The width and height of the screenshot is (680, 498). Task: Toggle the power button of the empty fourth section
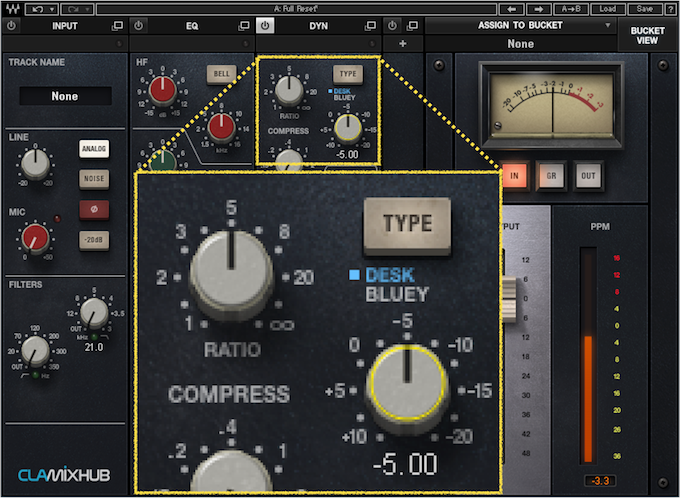[392, 26]
